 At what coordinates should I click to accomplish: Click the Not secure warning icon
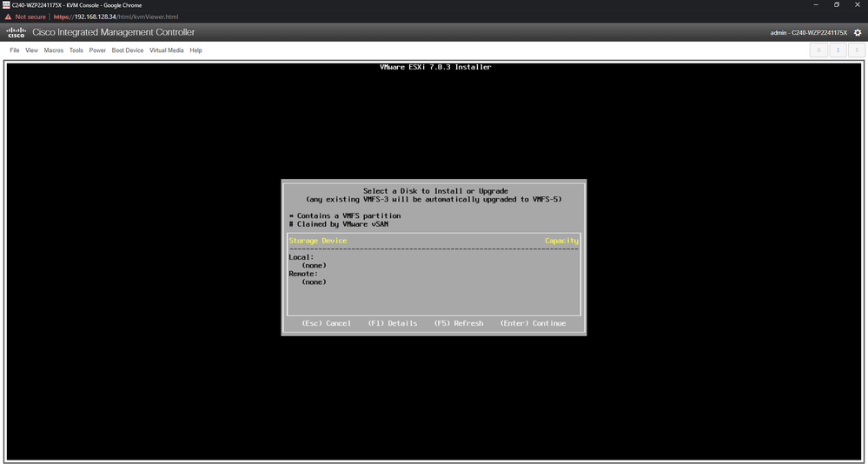[x=9, y=17]
